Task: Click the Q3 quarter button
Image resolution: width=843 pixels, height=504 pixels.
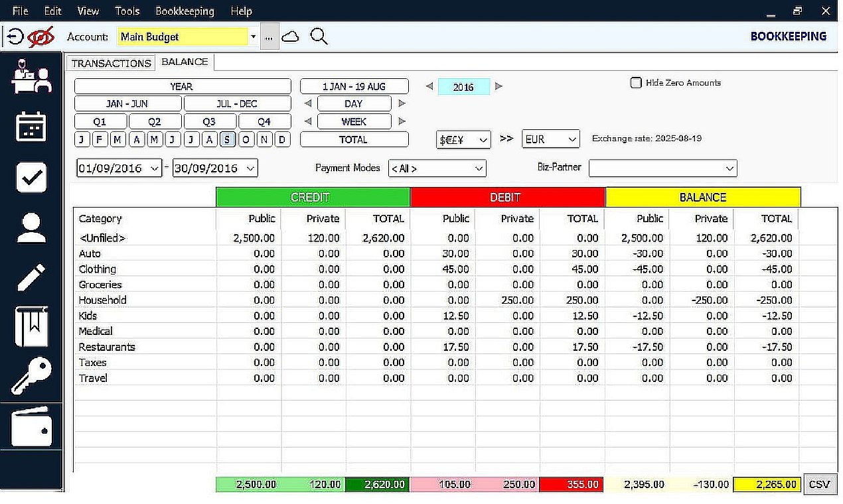Action: [x=209, y=121]
